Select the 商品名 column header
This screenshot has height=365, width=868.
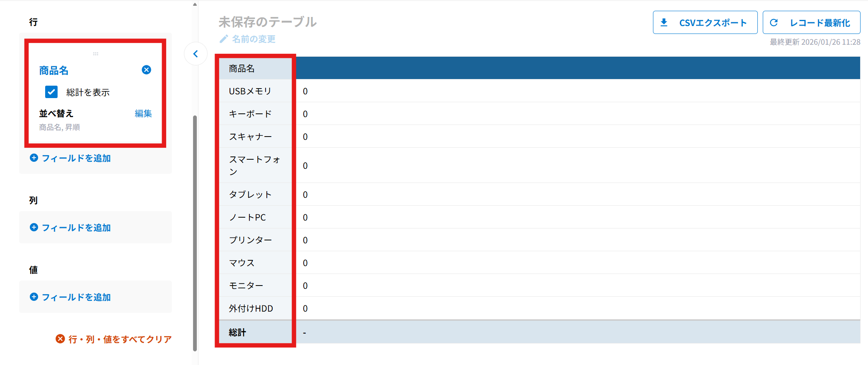[x=242, y=69]
